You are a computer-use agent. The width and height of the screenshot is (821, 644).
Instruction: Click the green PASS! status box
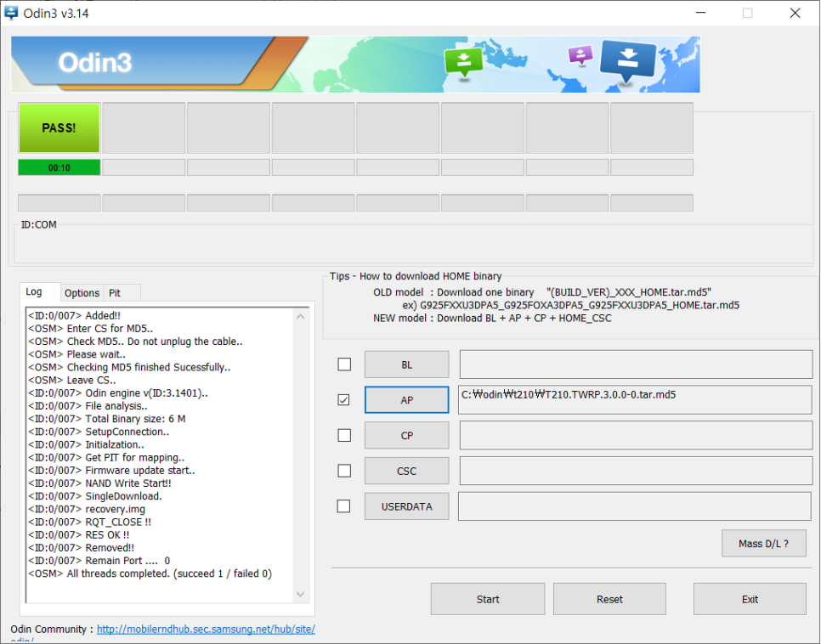tap(59, 127)
